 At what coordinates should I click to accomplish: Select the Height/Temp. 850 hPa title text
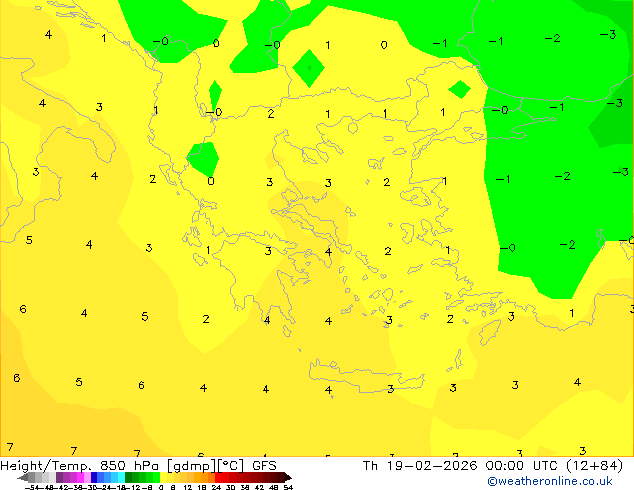(x=82, y=466)
